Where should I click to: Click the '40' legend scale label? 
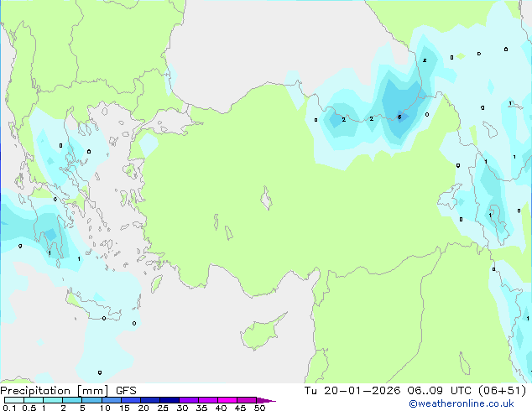(x=221, y=408)
